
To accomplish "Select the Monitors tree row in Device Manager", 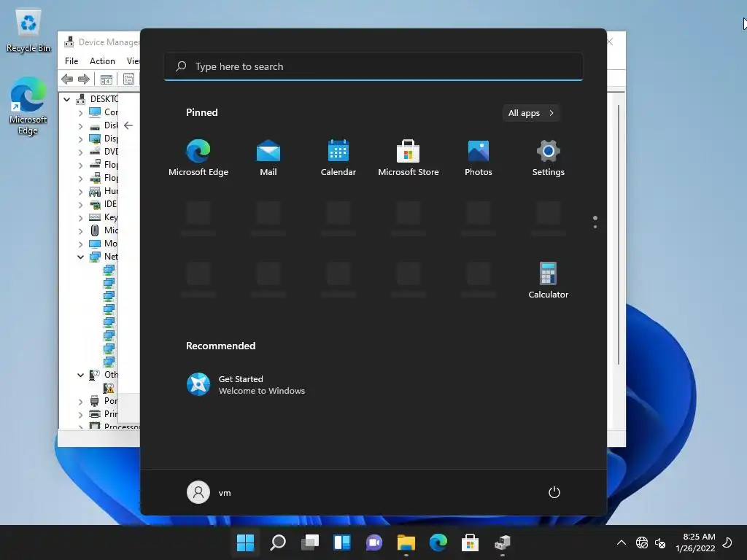I will (x=104, y=244).
